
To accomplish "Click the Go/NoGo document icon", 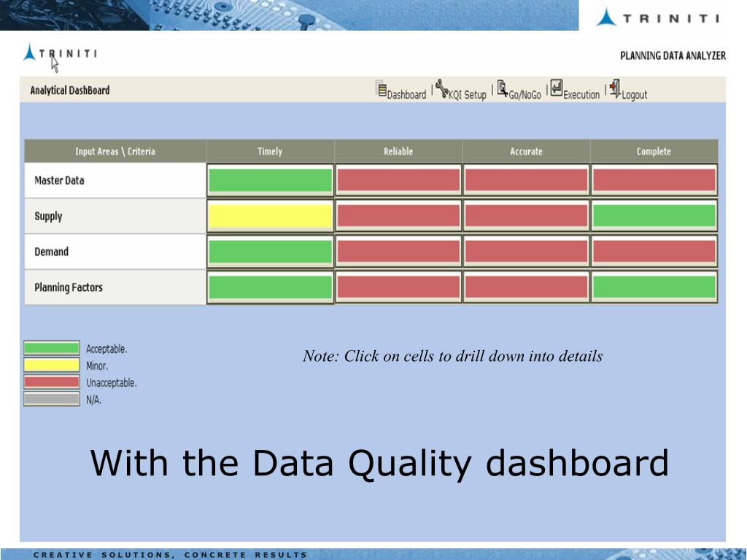I will point(502,88).
